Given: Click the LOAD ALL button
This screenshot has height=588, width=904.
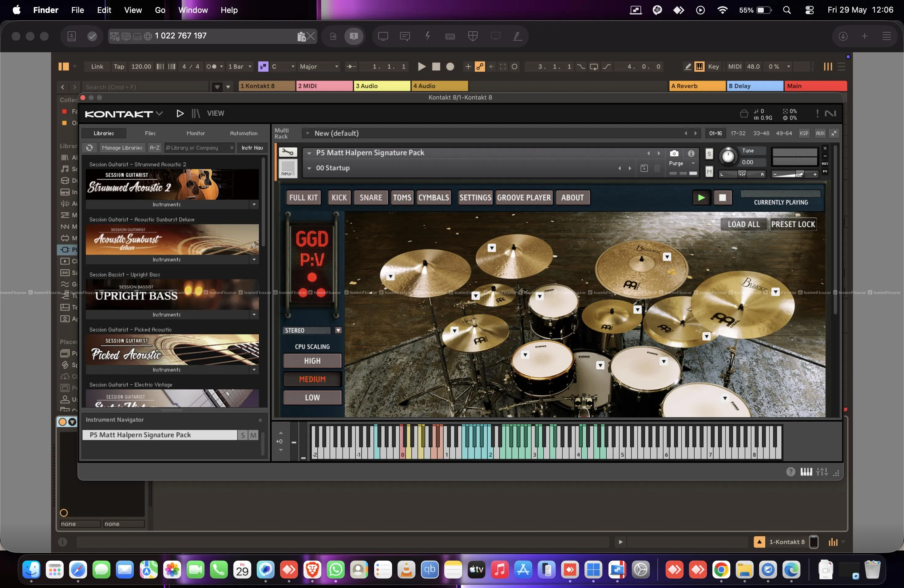Looking at the screenshot, I should pyautogui.click(x=743, y=224).
